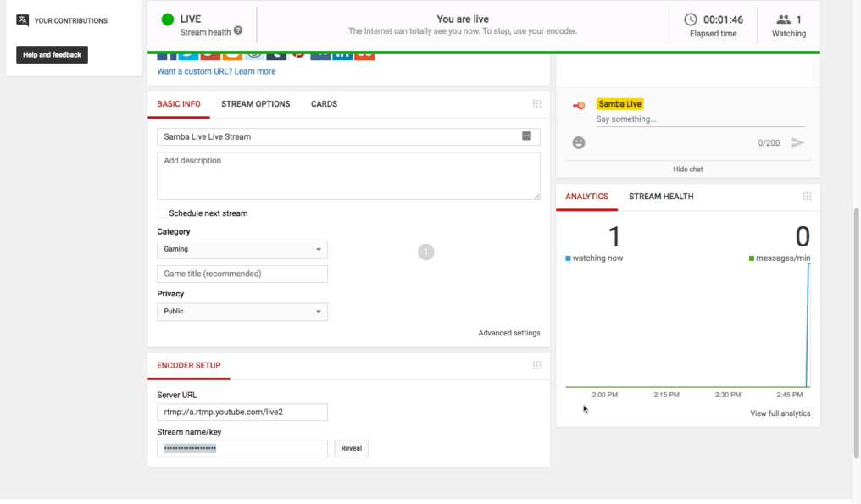
Task: Enable Schedule next stream checkbox
Action: 162,213
